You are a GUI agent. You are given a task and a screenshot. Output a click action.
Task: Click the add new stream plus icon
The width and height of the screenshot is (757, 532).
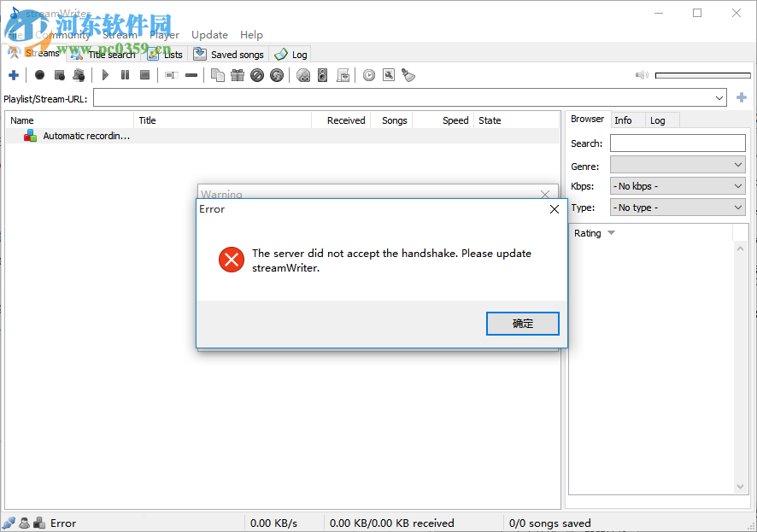coord(14,74)
